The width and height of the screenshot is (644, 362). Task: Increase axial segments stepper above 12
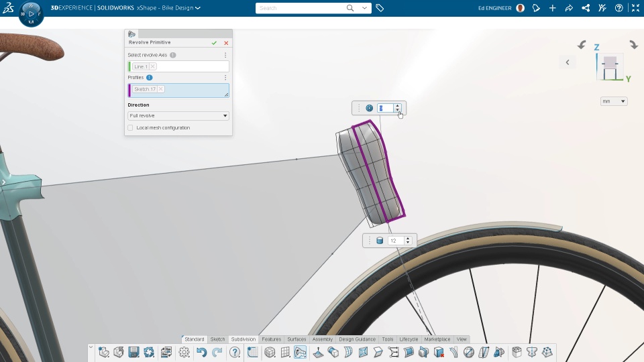408,239
